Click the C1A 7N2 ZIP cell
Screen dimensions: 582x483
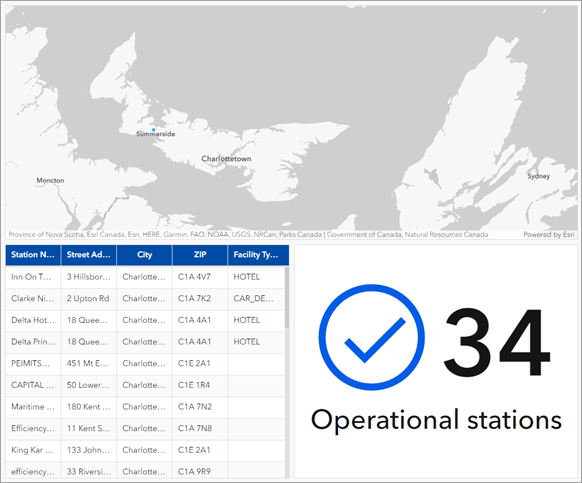[195, 407]
